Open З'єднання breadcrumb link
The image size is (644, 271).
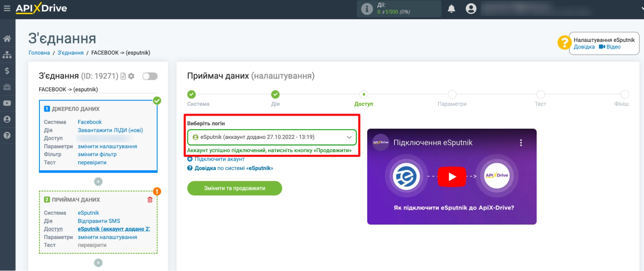[x=70, y=53]
